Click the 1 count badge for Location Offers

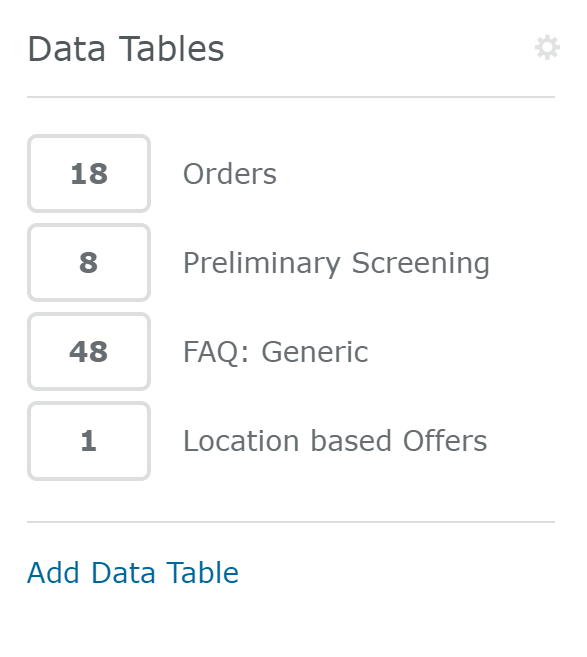coord(89,441)
